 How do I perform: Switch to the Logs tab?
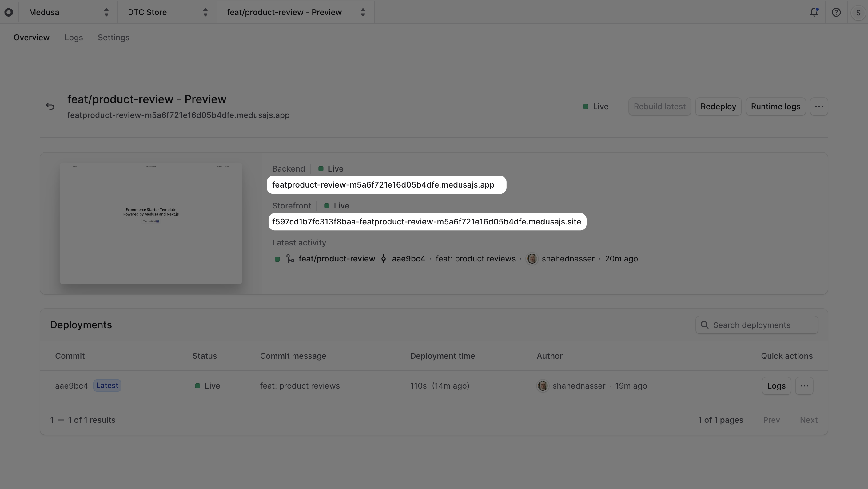tap(74, 38)
